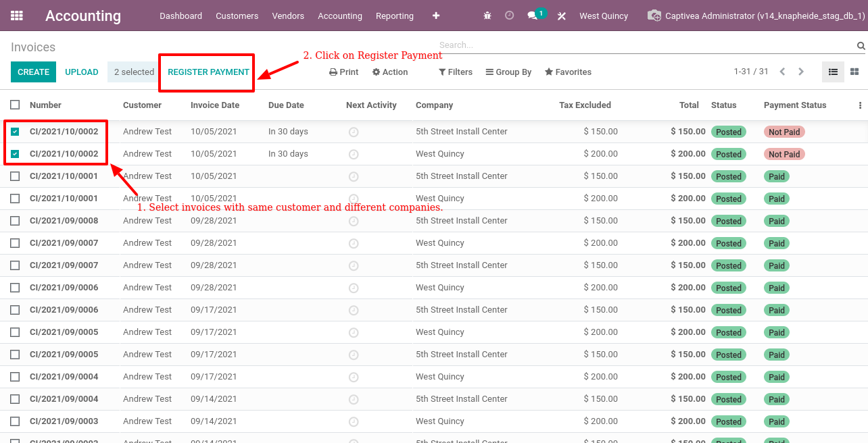
Task: Uncheck CI/2021/10/0002 5th Street Install Center invoice
Action: pyautogui.click(x=15, y=132)
